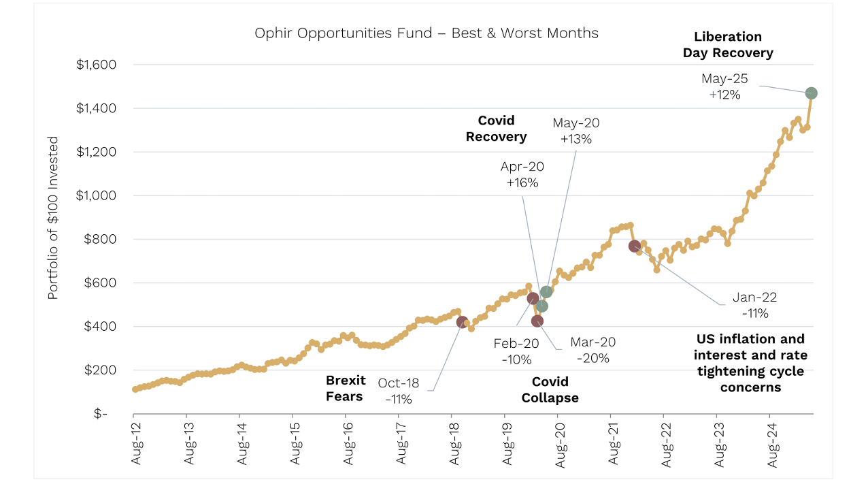This screenshot has width=868, height=482.
Task: Select the Mar-20 lowest red marker
Action: point(537,321)
